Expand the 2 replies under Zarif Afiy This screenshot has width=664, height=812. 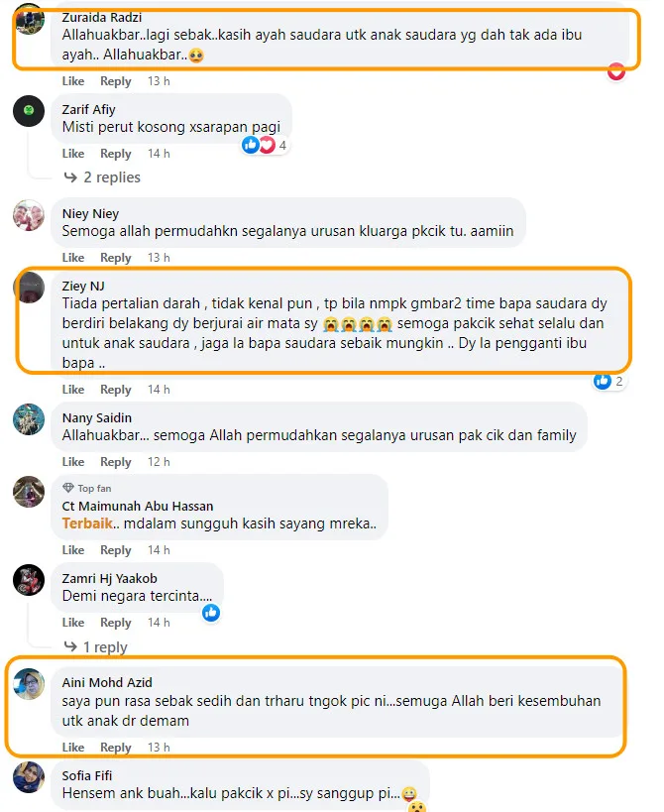(x=102, y=177)
